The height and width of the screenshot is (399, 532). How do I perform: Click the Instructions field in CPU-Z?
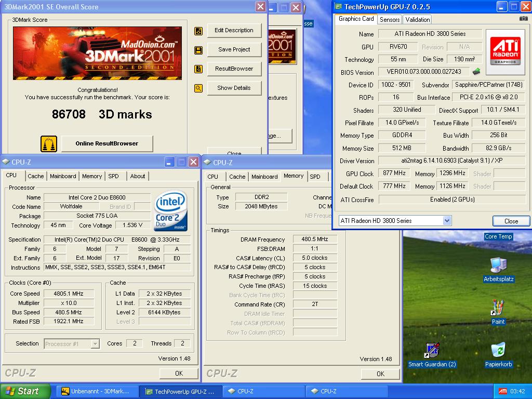(x=117, y=268)
